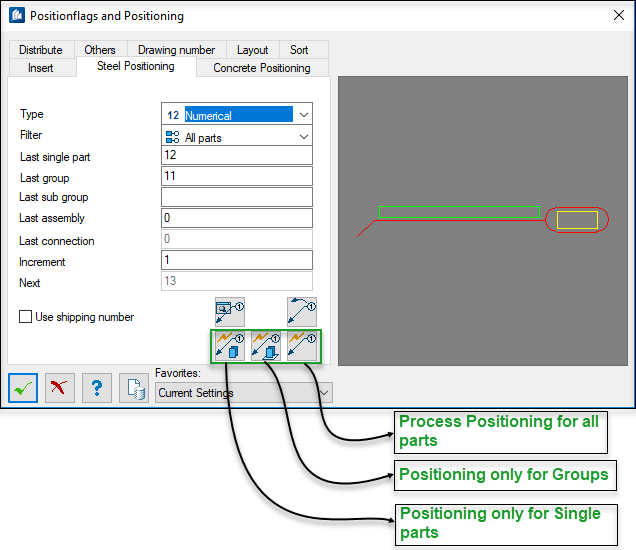This screenshot has width=636, height=550.
Task: Confirm dialog with the green checkmark button
Action: [x=23, y=388]
